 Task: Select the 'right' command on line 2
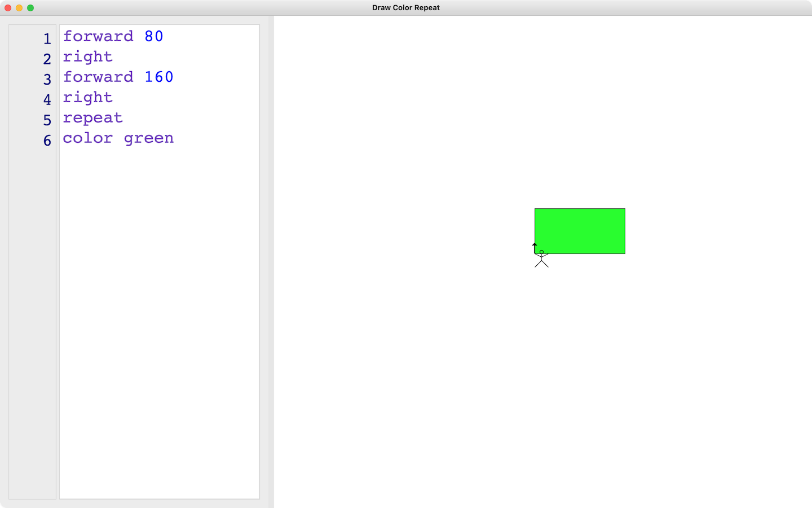click(87, 56)
